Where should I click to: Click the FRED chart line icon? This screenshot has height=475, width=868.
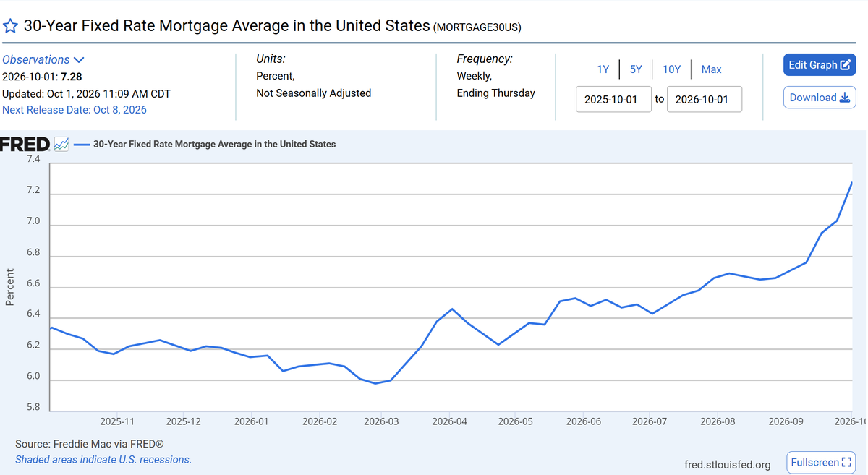(61, 144)
